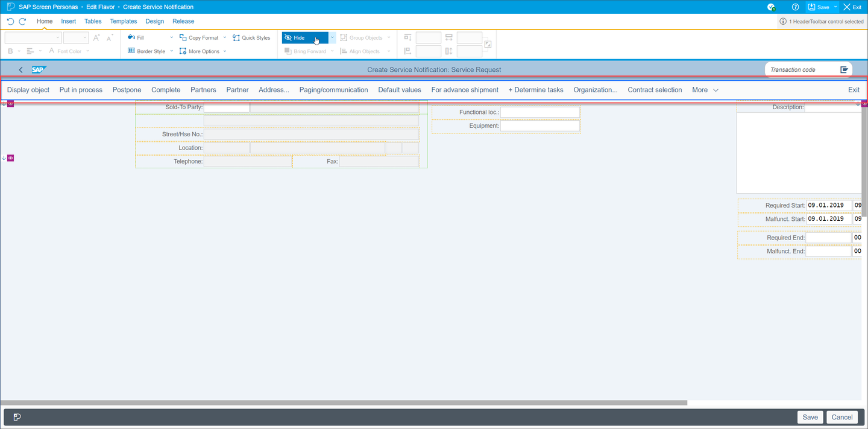Screen dimensions: 868x429
Task: Click the Border Style button
Action: (x=146, y=51)
